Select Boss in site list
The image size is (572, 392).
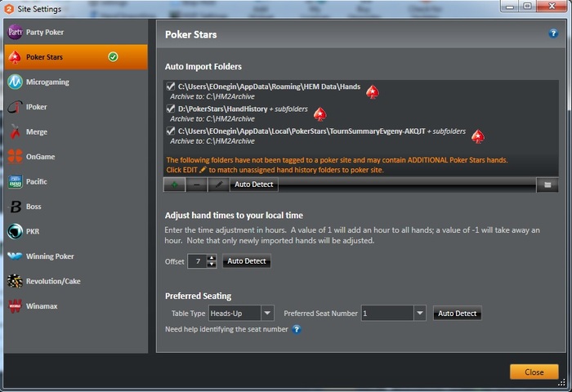(x=76, y=207)
